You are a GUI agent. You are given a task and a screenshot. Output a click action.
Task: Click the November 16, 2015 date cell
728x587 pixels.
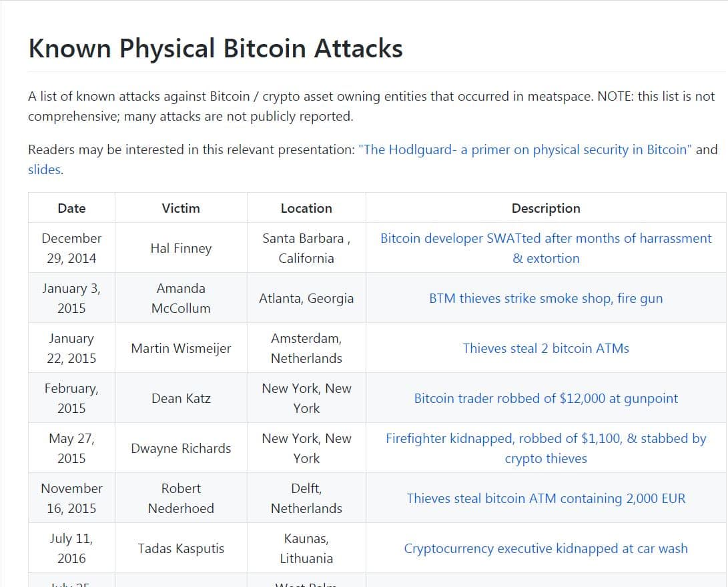(71, 498)
